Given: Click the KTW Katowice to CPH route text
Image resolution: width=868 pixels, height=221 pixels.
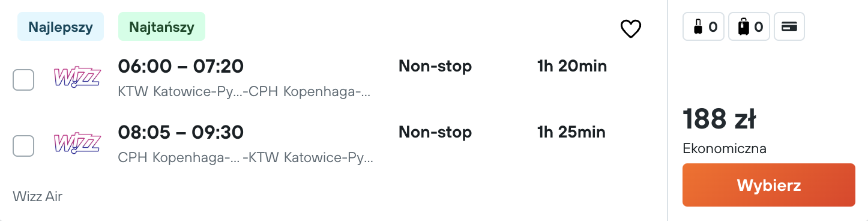Looking at the screenshot, I should click(x=244, y=92).
